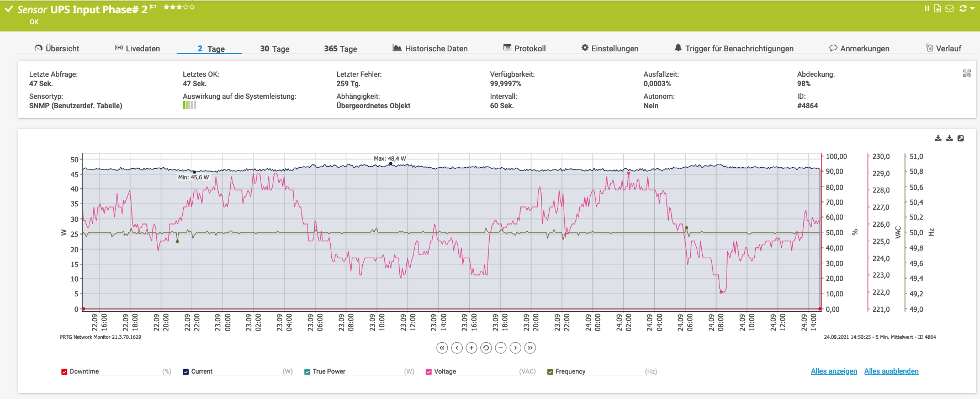Image resolution: width=980 pixels, height=399 pixels.
Task: Open the Historische Daten tab
Action: coord(430,49)
